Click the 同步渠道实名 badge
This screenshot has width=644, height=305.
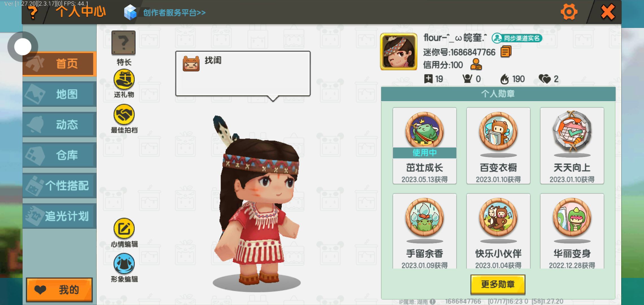[x=517, y=38]
